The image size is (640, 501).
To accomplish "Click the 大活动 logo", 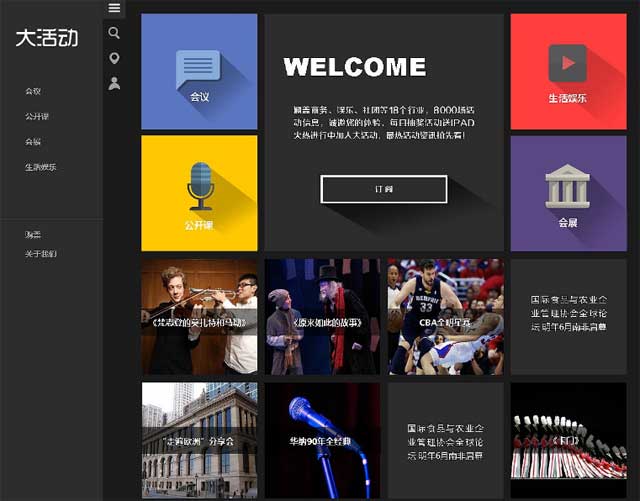I will [46, 38].
